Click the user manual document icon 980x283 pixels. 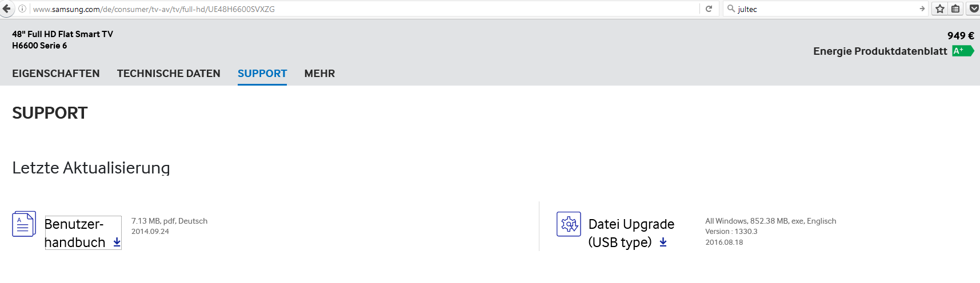pyautogui.click(x=23, y=224)
